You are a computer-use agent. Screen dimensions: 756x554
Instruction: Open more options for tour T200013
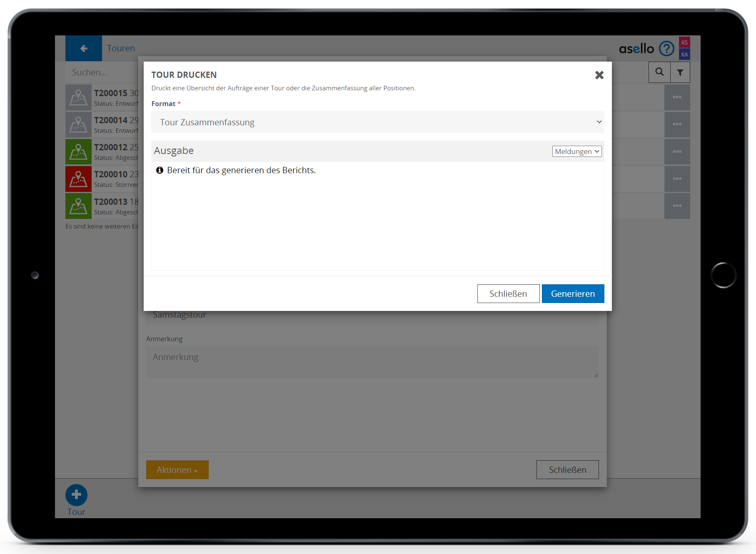(x=677, y=206)
